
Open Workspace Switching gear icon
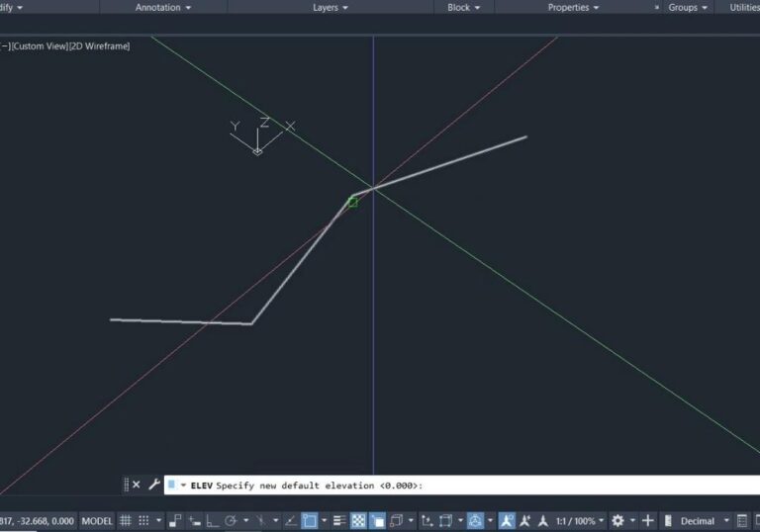(617, 521)
